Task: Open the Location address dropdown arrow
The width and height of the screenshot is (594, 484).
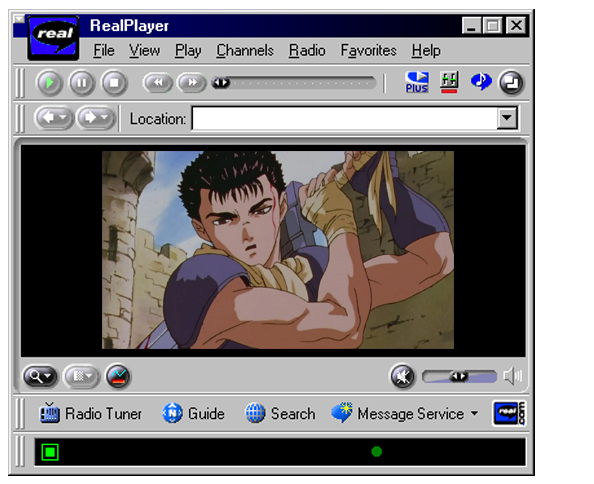Action: tap(507, 118)
